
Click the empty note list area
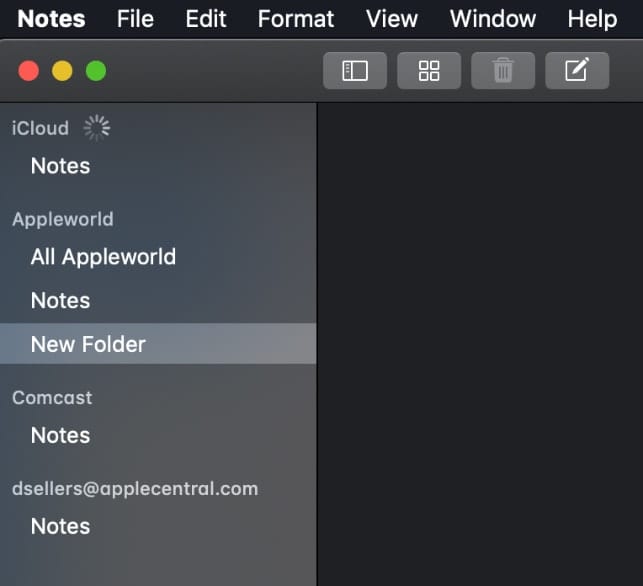(x=480, y=340)
